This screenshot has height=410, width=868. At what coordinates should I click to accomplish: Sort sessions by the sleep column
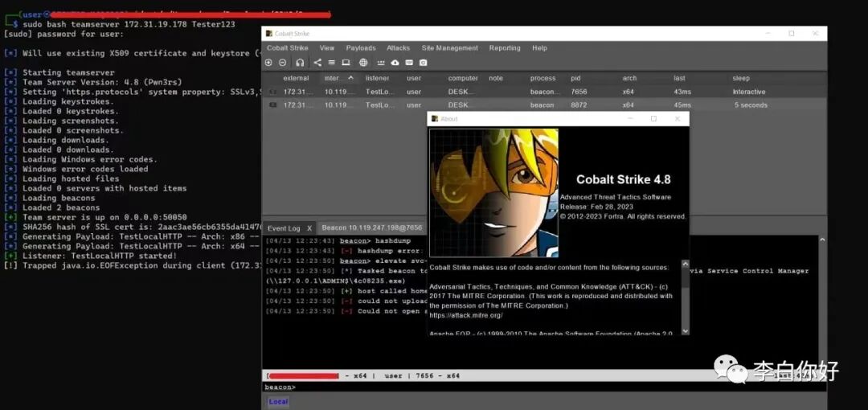(741, 78)
